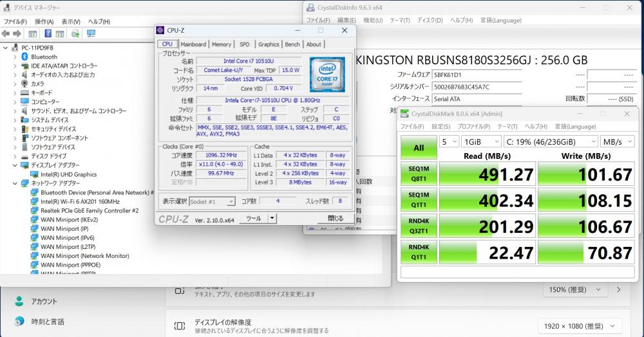Click the CPU-Z title bar app icon

pos(160,30)
